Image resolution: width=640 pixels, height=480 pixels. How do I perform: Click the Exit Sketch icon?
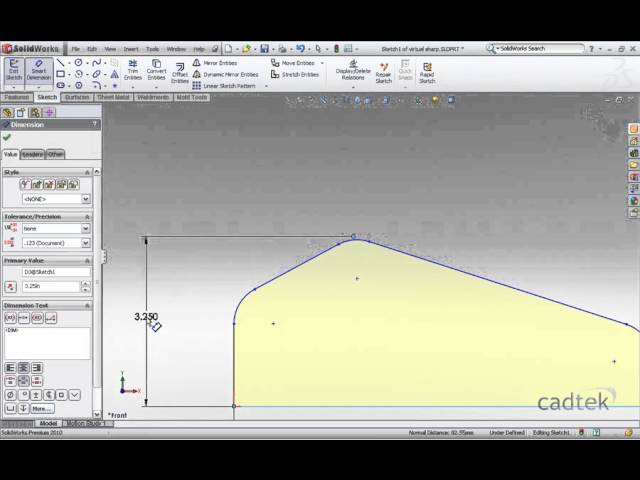point(14,69)
